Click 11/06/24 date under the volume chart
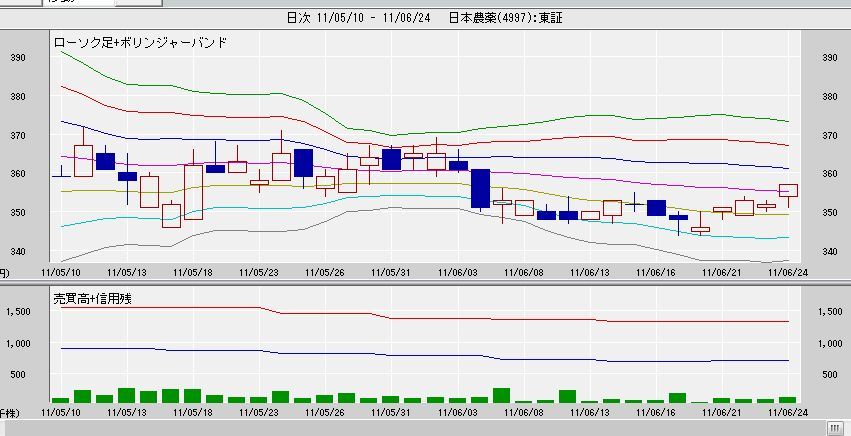Image resolution: width=851 pixels, height=436 pixels. (x=788, y=413)
